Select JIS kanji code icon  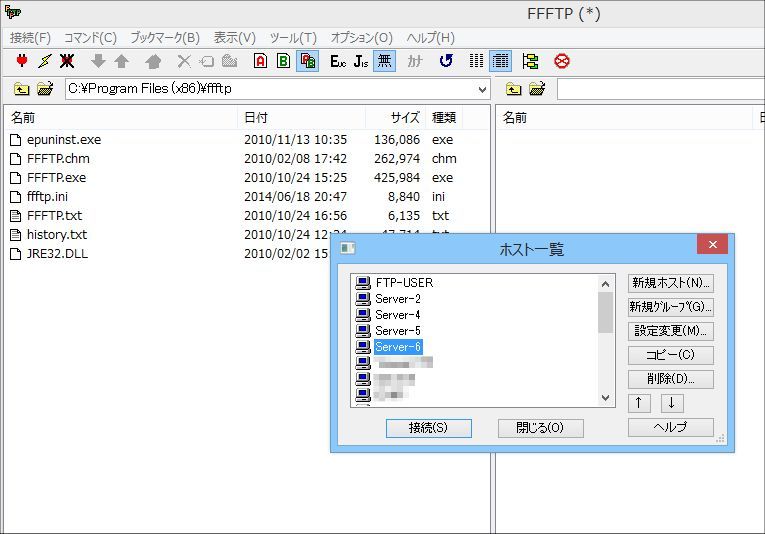coord(361,61)
